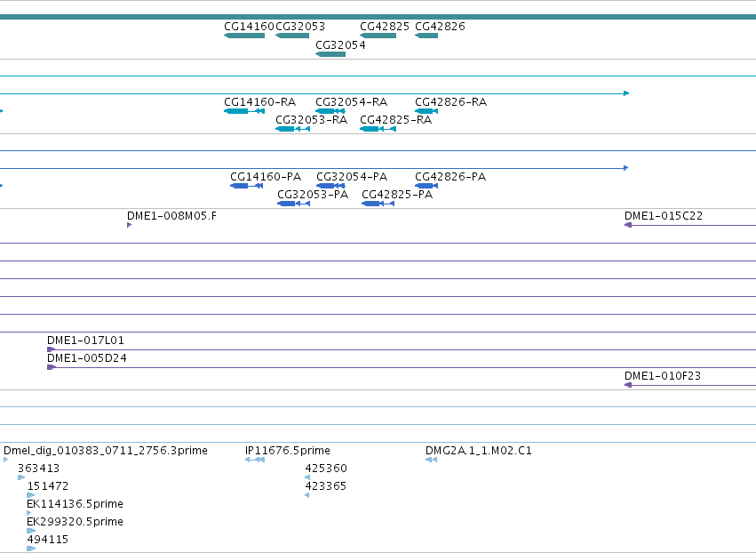Click the CG42825-RA transcript glyph
This screenshot has width=756, height=553.
pos(378,129)
